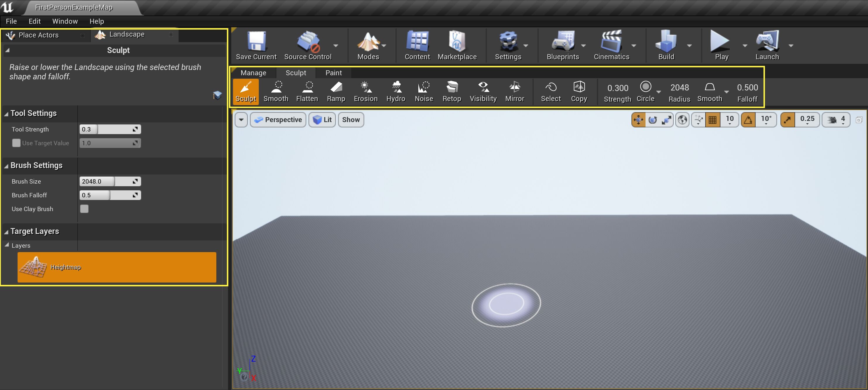Open the Window menu
The height and width of the screenshot is (390, 868).
coord(65,21)
